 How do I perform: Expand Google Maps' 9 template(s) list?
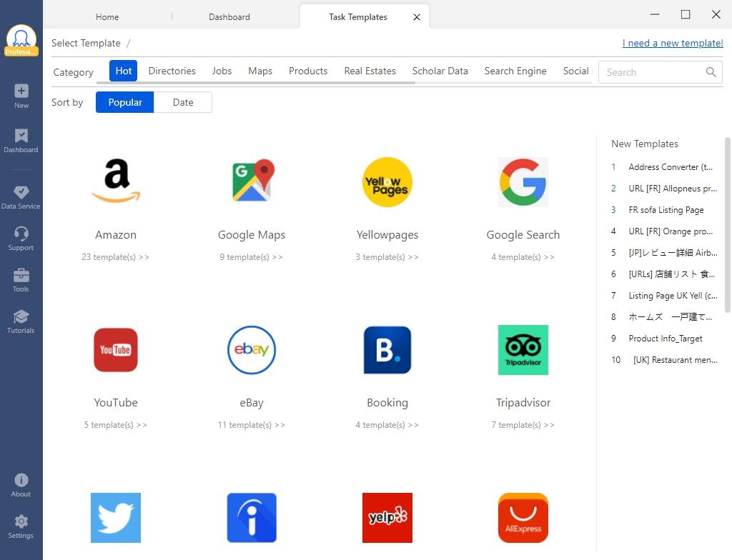pyautogui.click(x=251, y=257)
